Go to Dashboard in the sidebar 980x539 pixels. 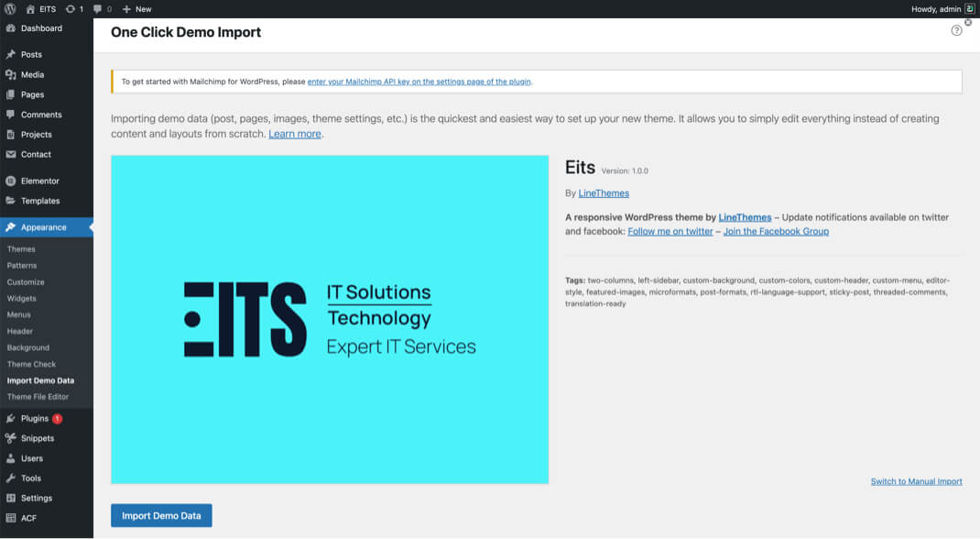(x=41, y=28)
